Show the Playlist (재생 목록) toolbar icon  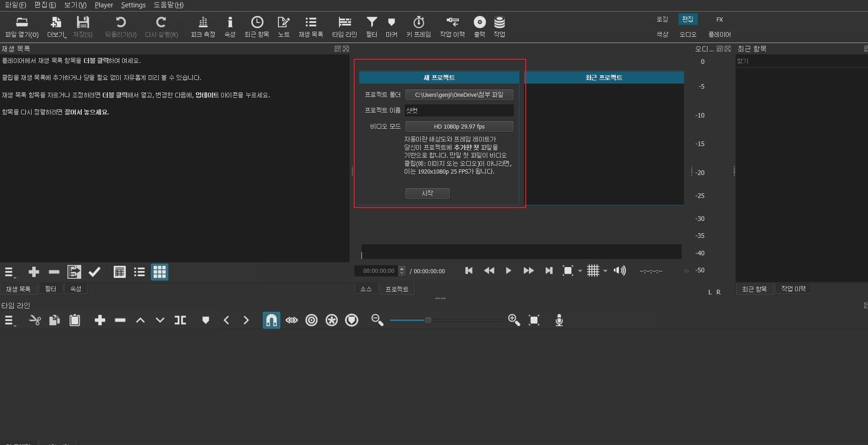311,27
